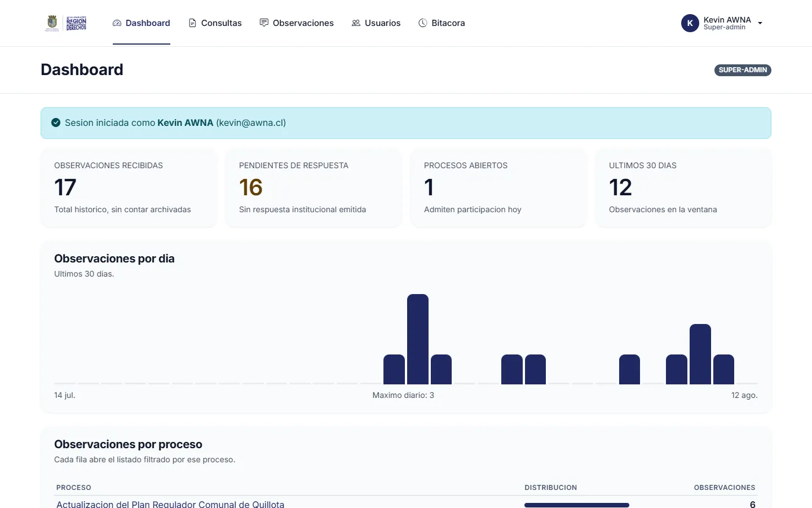Open the Kevin AWNA account dropdown arrow
Viewport: 812px width, 508px height.
pos(760,23)
